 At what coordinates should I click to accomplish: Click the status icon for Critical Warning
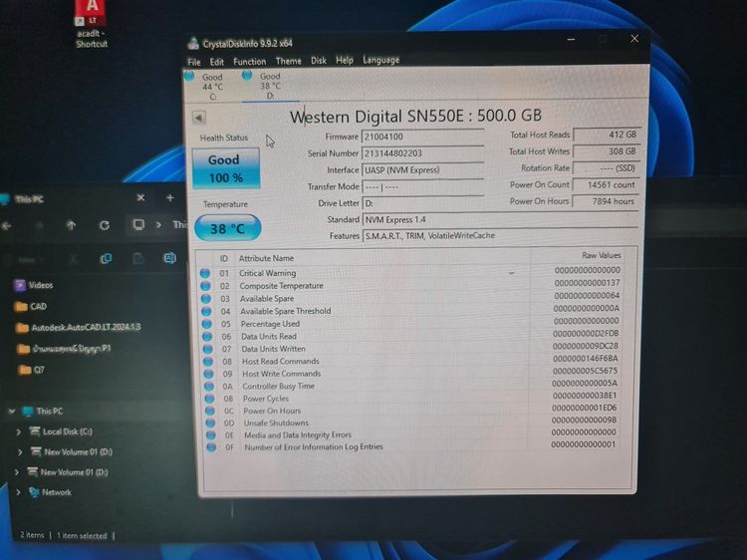[x=205, y=273]
